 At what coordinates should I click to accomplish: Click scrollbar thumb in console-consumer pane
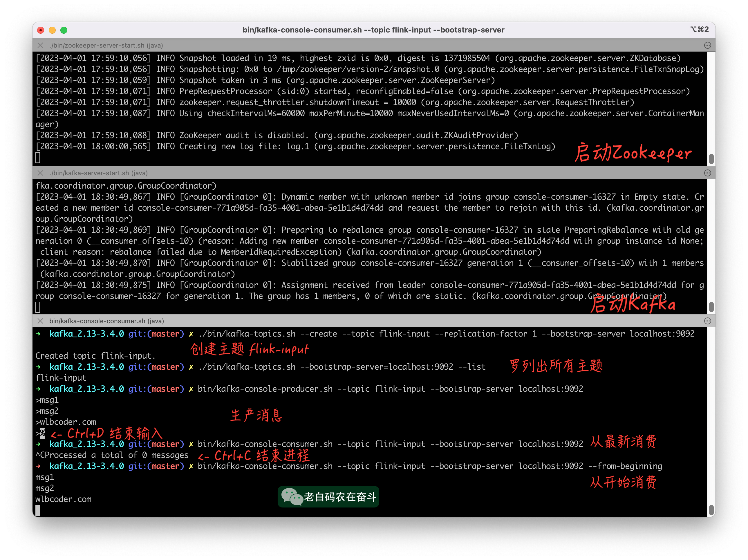pyautogui.click(x=711, y=510)
